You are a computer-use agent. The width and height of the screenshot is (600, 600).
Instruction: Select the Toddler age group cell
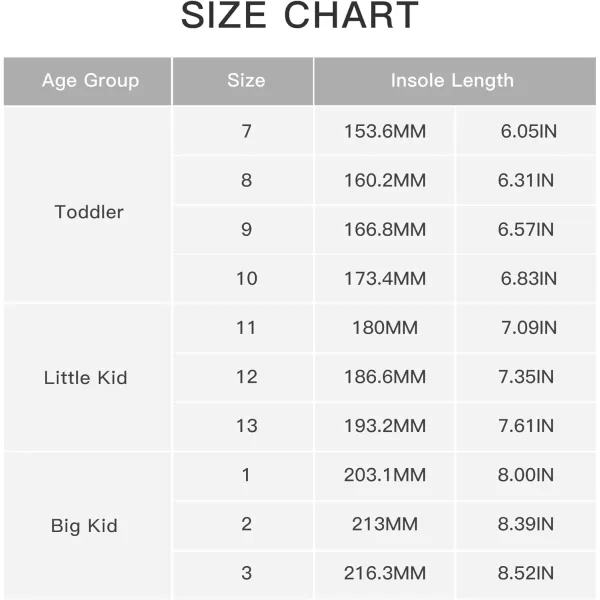(x=90, y=212)
